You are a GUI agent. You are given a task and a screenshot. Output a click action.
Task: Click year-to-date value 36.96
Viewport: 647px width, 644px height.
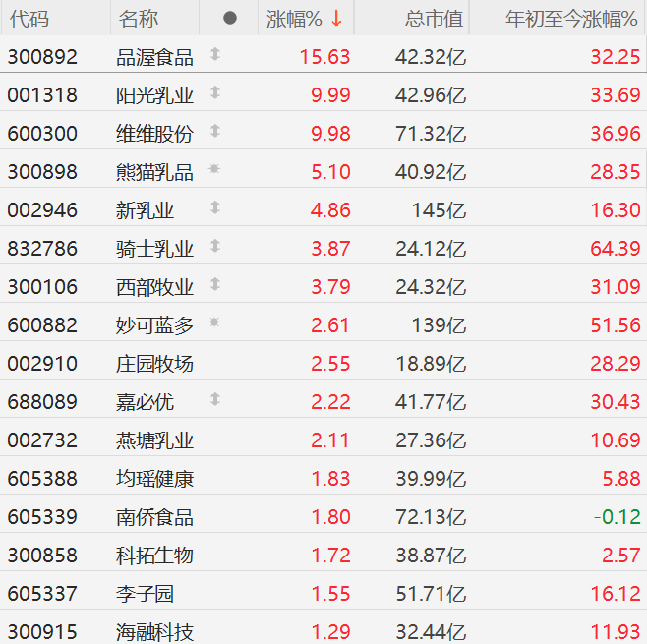point(616,134)
